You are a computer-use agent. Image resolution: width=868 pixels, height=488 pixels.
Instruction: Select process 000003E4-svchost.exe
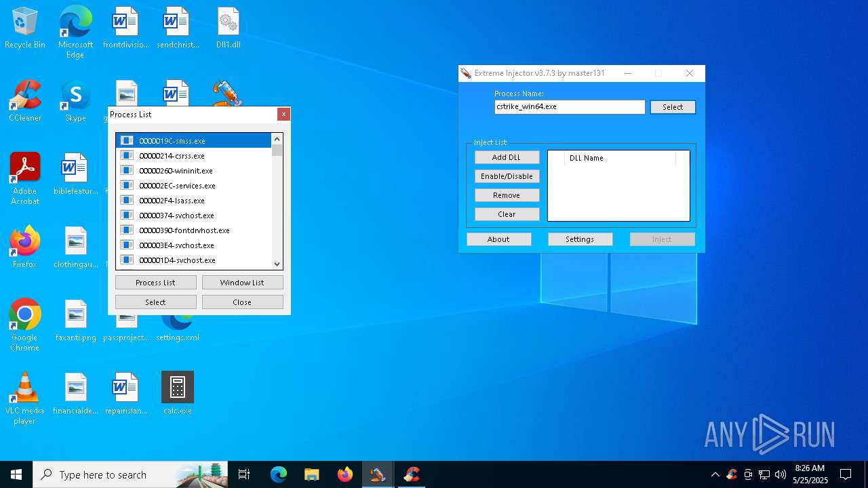pos(193,245)
